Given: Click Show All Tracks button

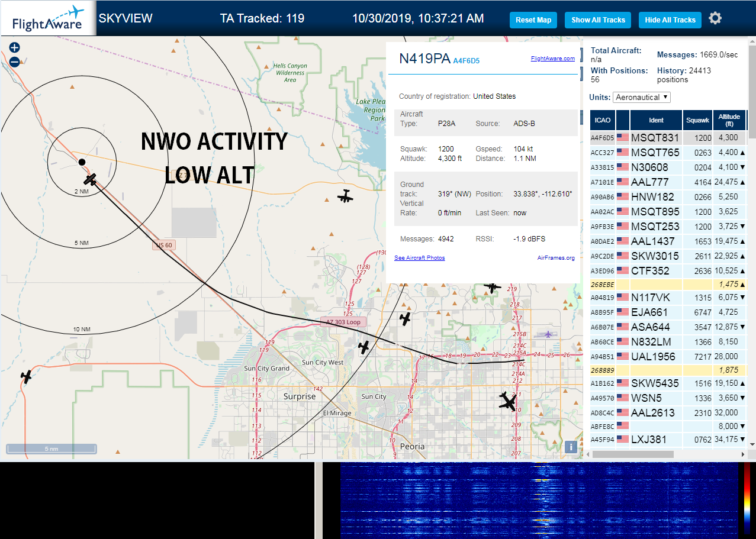Looking at the screenshot, I should (598, 20).
